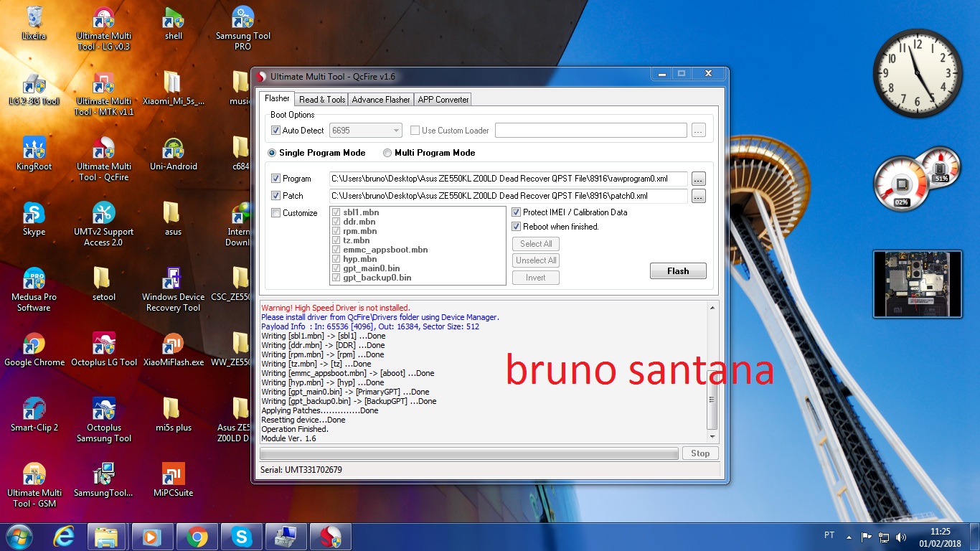Toggle the Patch checkbox
The width and height of the screenshot is (980, 551).
[275, 196]
